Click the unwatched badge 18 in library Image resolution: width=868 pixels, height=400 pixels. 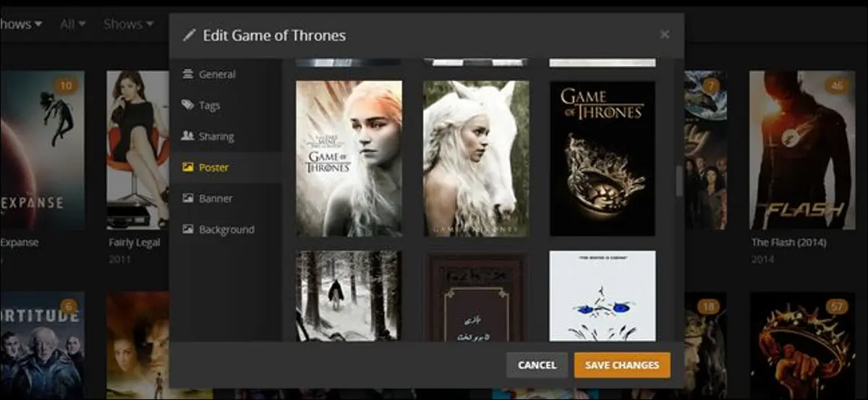pos(708,307)
